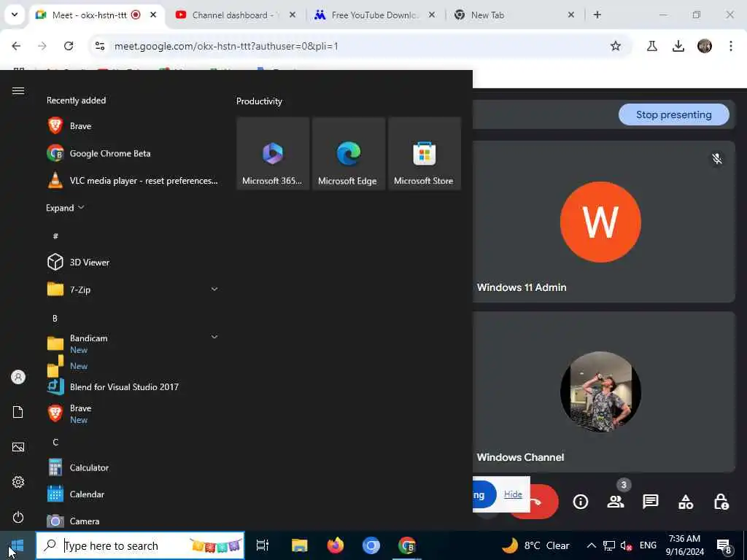Open 3D Viewer app
This screenshot has width=747, height=560.
133,262
